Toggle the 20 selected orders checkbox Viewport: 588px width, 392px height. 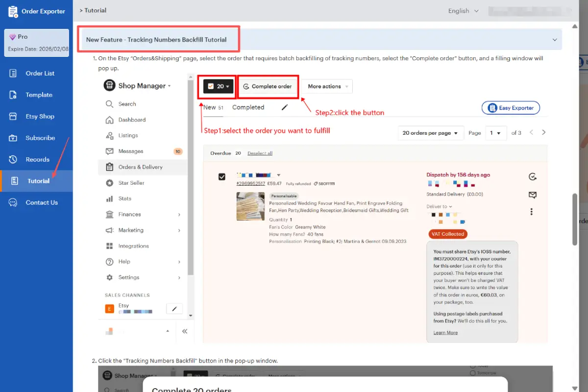tap(211, 86)
